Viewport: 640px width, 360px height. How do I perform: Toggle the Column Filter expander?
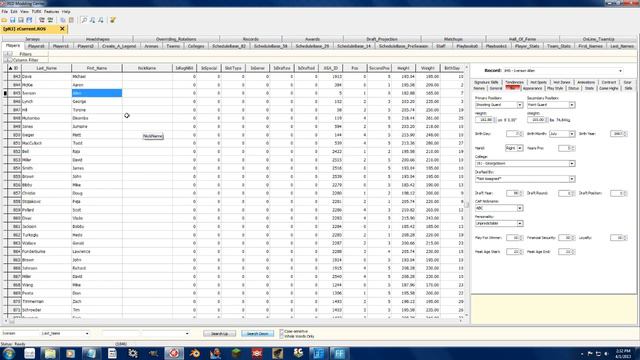pyautogui.click(x=8, y=60)
